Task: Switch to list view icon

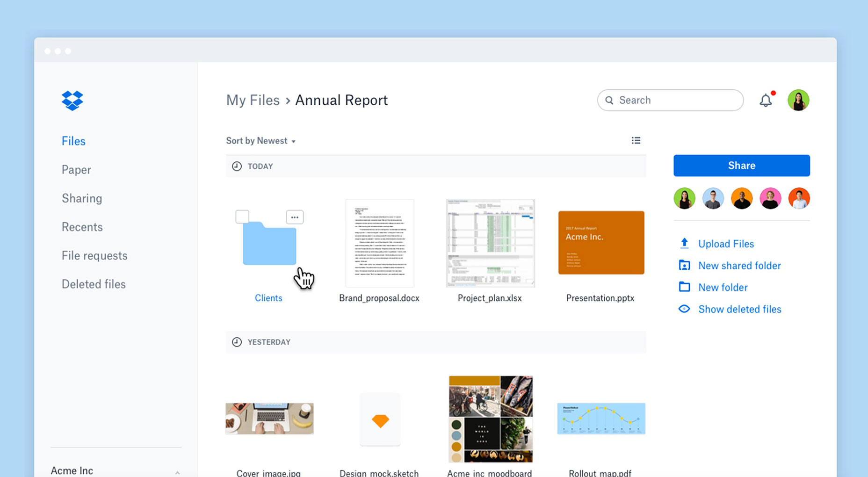Action: 636,140
